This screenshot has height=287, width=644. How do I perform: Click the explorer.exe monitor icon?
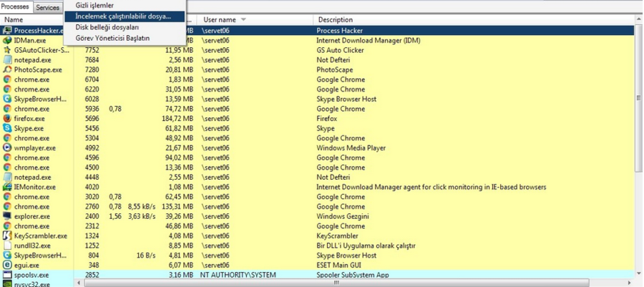7,216
